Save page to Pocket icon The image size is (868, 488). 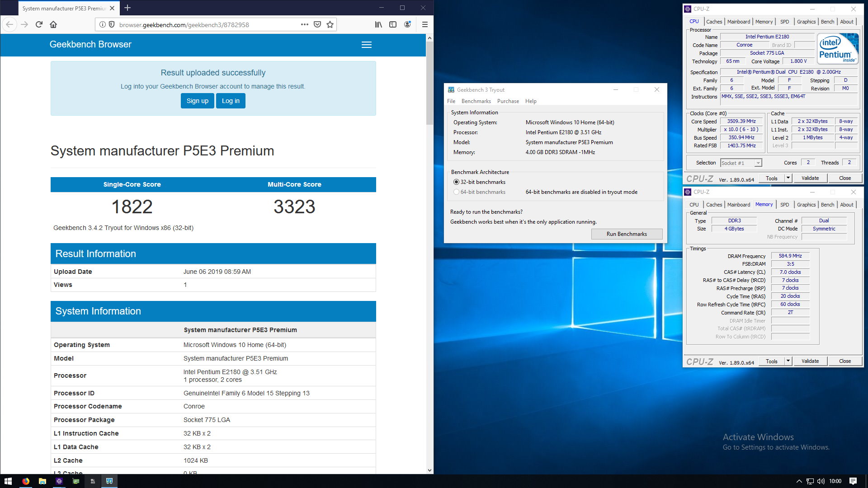(317, 24)
